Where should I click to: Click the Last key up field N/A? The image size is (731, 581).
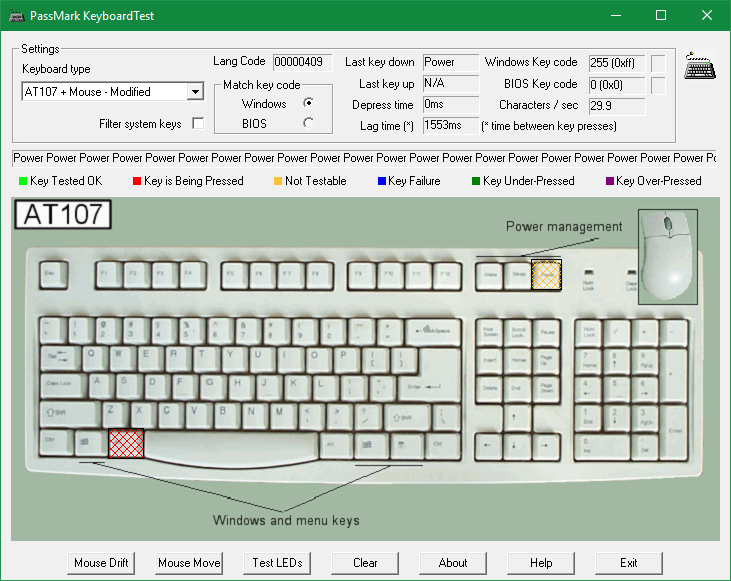coord(451,83)
